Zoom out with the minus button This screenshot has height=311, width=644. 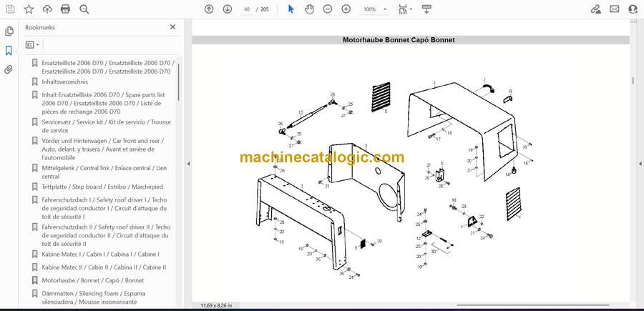point(328,9)
